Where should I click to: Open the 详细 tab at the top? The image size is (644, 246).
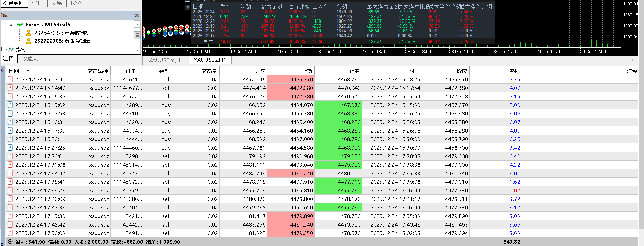coord(38,3)
